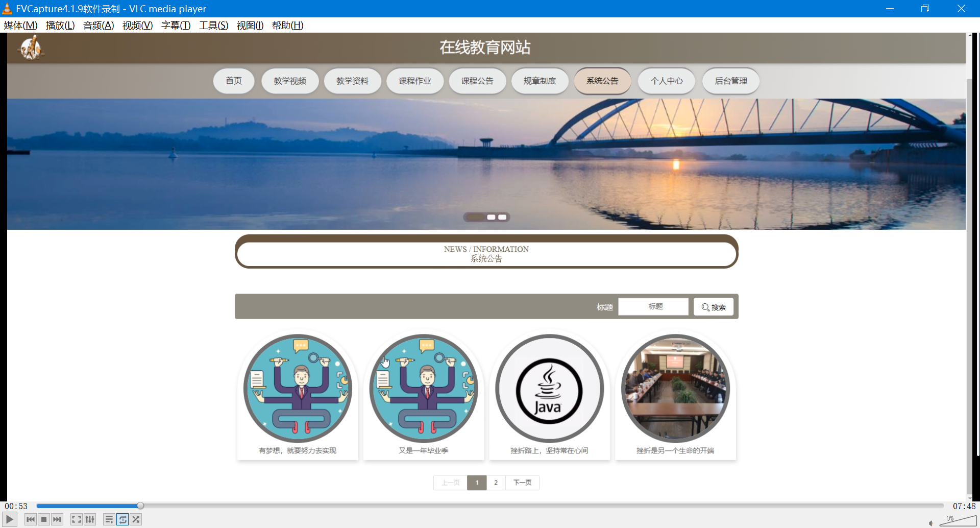The width and height of the screenshot is (980, 528).
Task: Open the extended settings equalizer panel
Action: coord(90,519)
